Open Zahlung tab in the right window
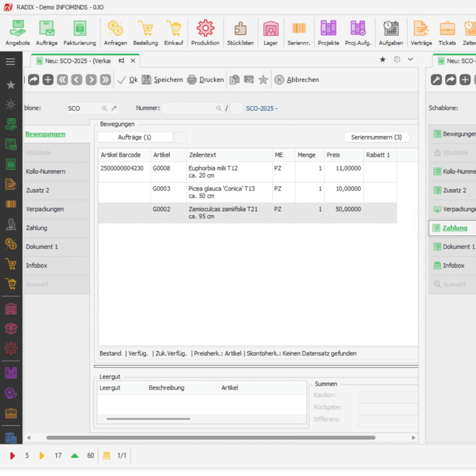This screenshot has width=476, height=476. click(x=452, y=228)
